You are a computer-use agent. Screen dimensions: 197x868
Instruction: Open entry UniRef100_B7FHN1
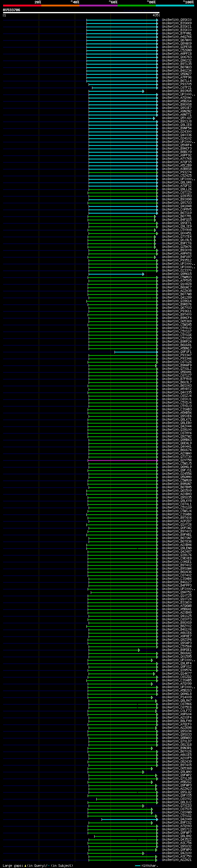point(176,33)
